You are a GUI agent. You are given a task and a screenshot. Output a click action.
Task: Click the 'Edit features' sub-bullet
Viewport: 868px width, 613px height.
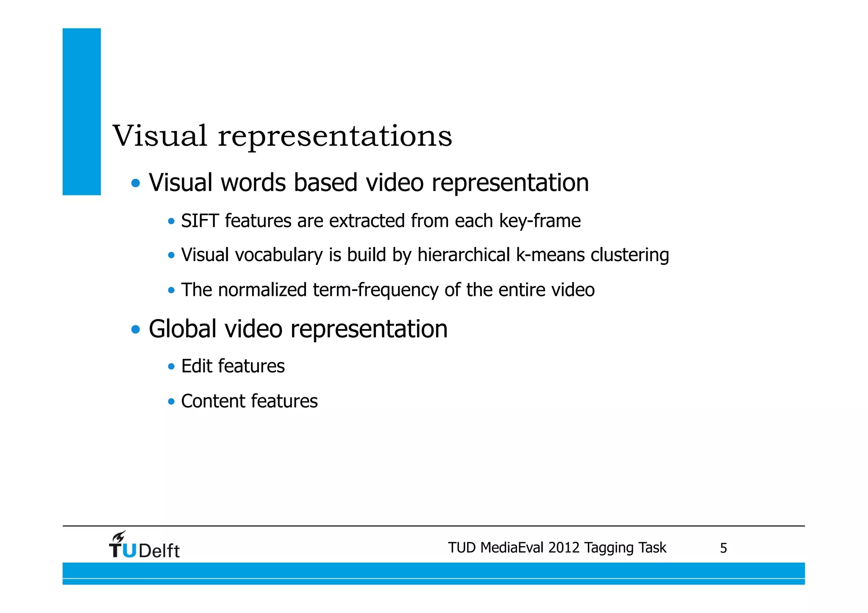(x=233, y=366)
